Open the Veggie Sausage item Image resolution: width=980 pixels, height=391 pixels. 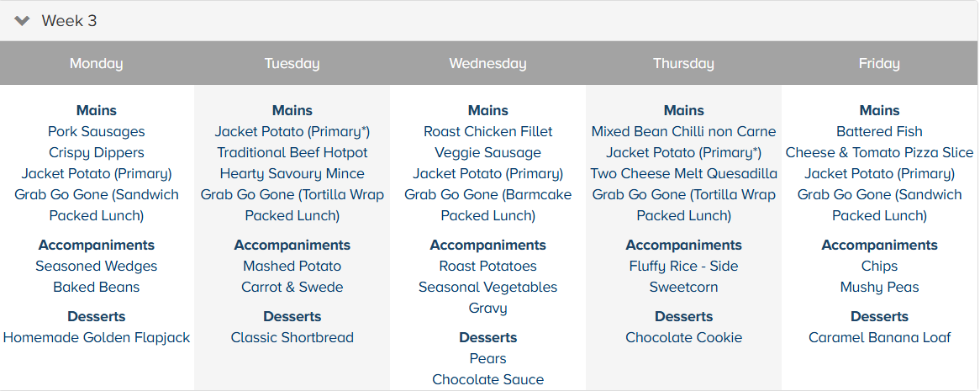pos(487,153)
